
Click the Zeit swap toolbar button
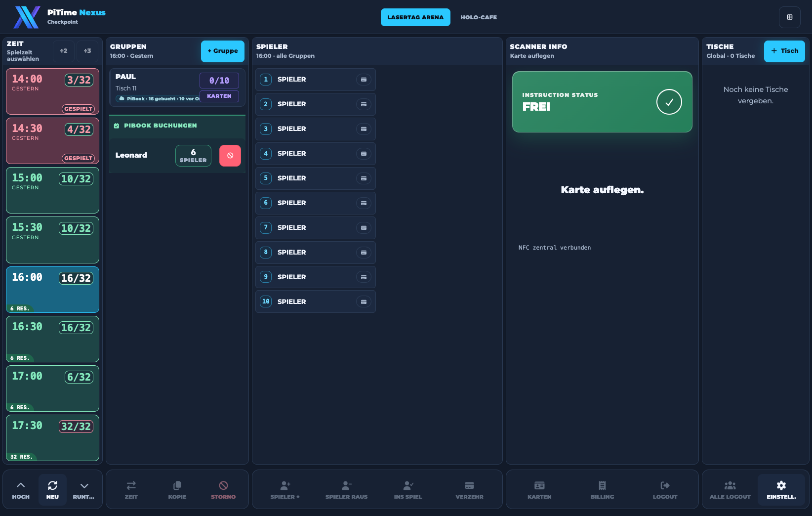click(131, 489)
